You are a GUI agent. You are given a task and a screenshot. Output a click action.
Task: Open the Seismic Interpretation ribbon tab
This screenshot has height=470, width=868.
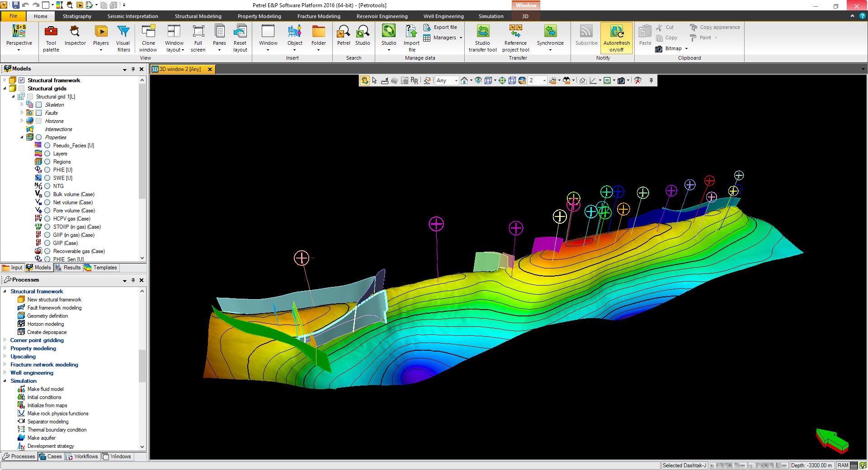pyautogui.click(x=132, y=16)
